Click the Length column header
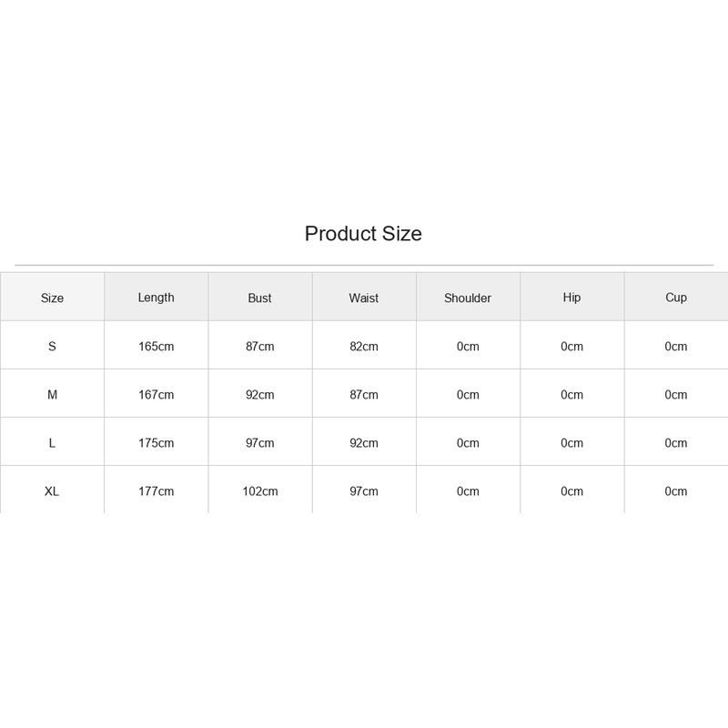 pos(156,298)
